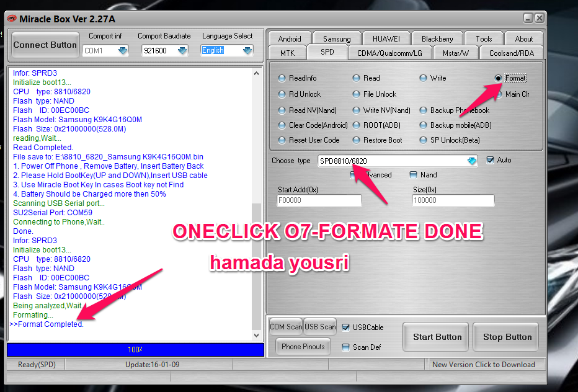Click the "Update:16-01-09" status bar entry
Viewport: 578px width, 392px height.
click(x=152, y=365)
